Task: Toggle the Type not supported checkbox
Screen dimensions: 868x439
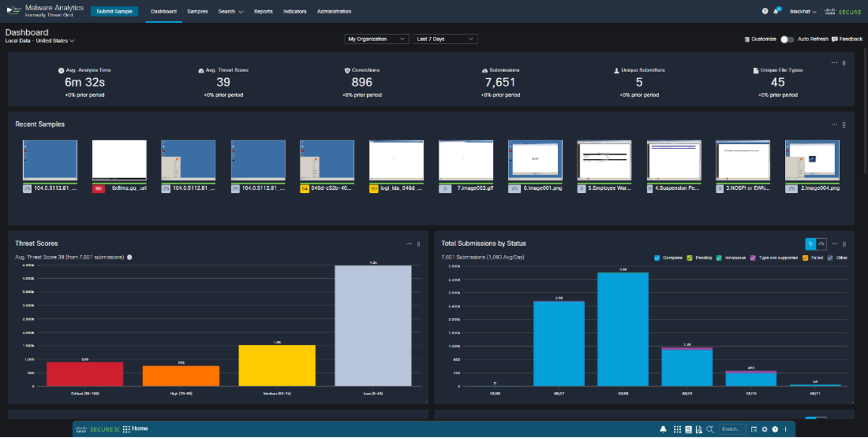Action: [x=753, y=258]
